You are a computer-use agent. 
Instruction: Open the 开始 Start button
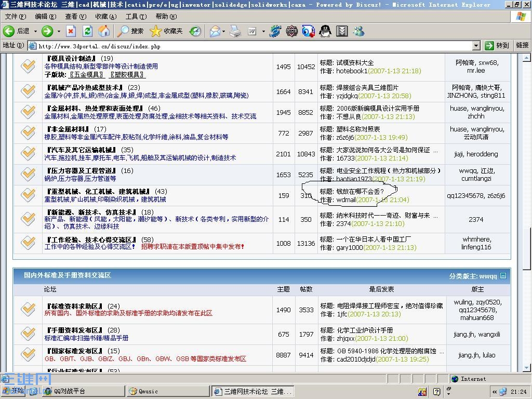coord(14,391)
